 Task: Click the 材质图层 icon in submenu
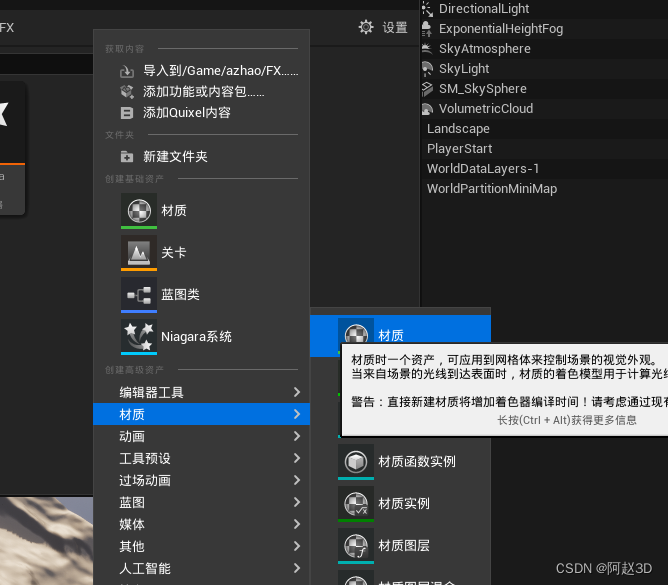356,546
